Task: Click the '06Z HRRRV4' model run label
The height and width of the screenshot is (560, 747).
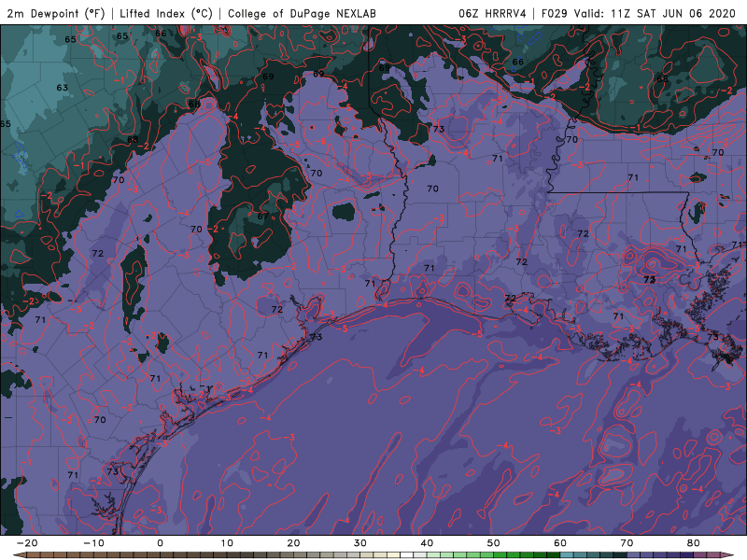Action: click(492, 13)
